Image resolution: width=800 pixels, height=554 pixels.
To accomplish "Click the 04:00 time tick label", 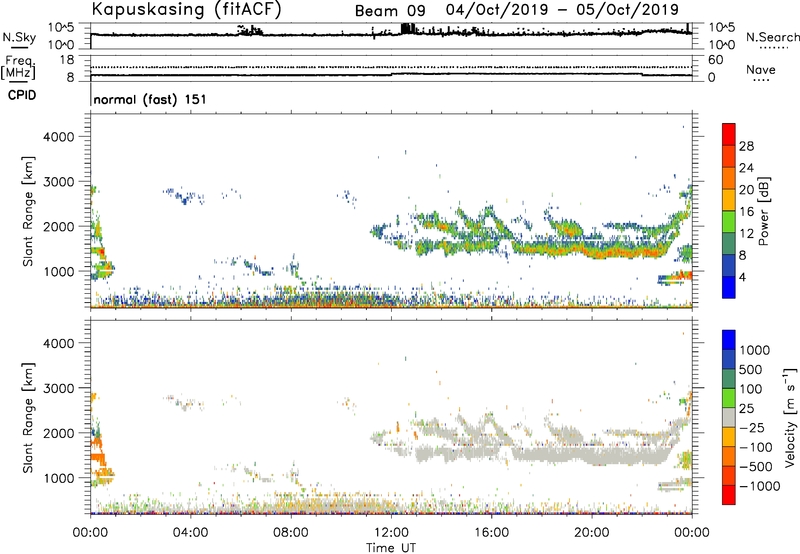I will click(190, 533).
